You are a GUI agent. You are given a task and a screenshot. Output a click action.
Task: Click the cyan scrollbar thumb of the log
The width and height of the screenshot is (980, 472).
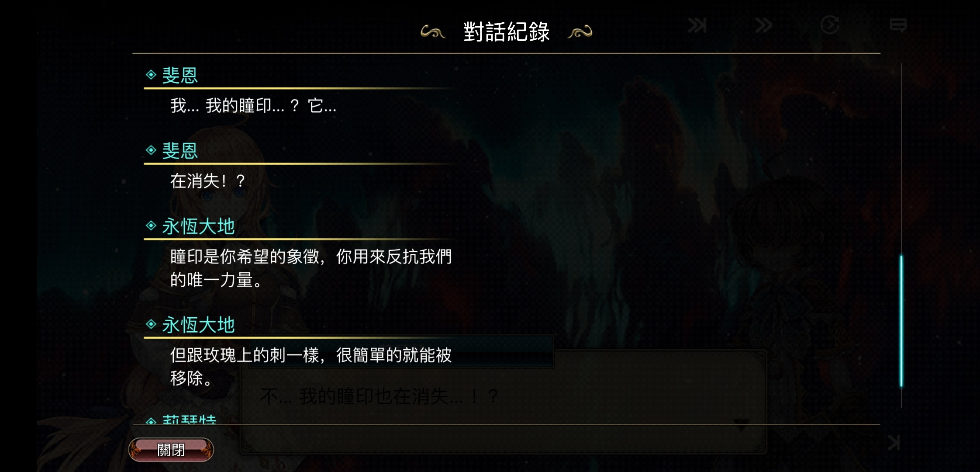pos(901,321)
